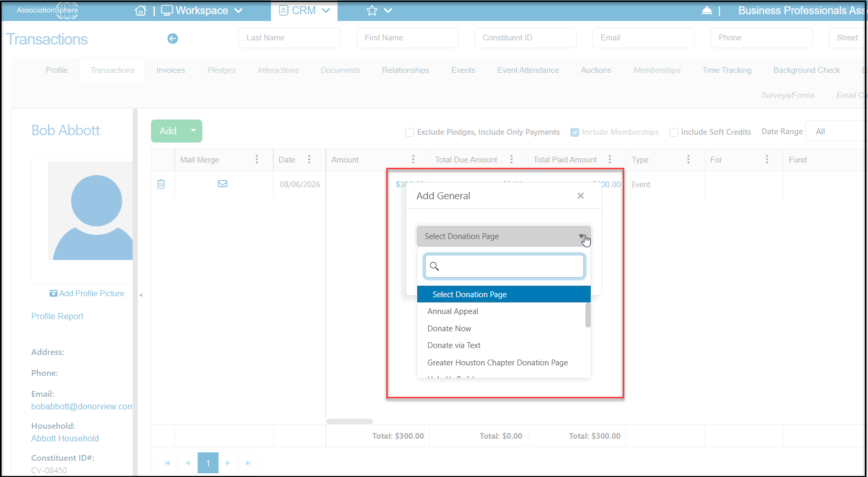Click the bobabbott@donorview.com email link

[x=82, y=406]
